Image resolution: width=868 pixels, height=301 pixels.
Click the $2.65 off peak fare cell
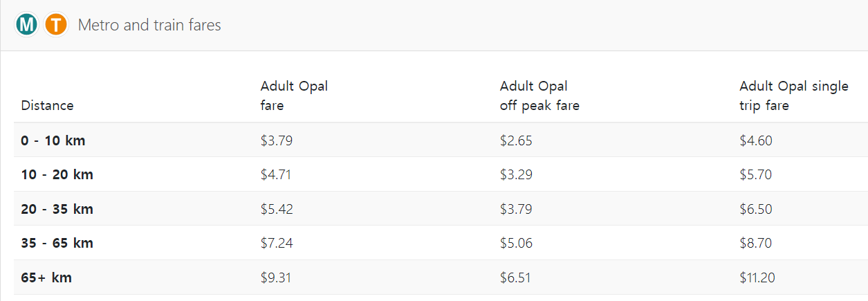[x=516, y=140]
